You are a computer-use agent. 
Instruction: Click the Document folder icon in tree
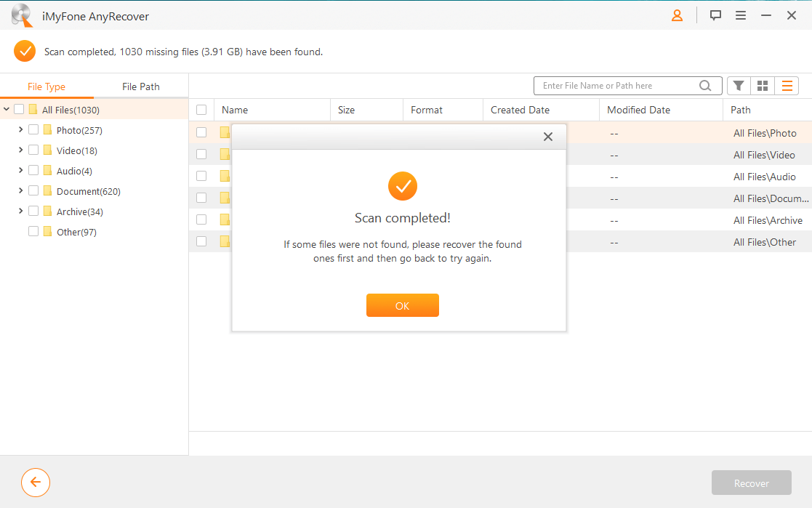click(48, 190)
